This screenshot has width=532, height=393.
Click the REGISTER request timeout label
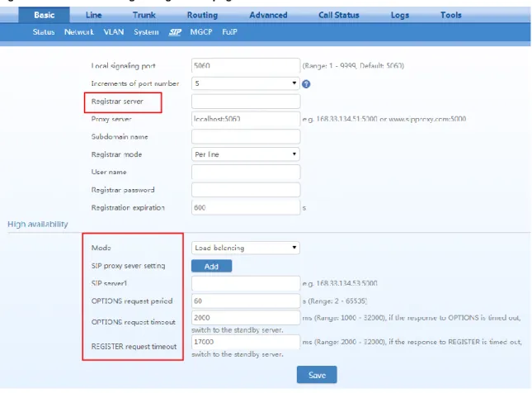coord(134,347)
